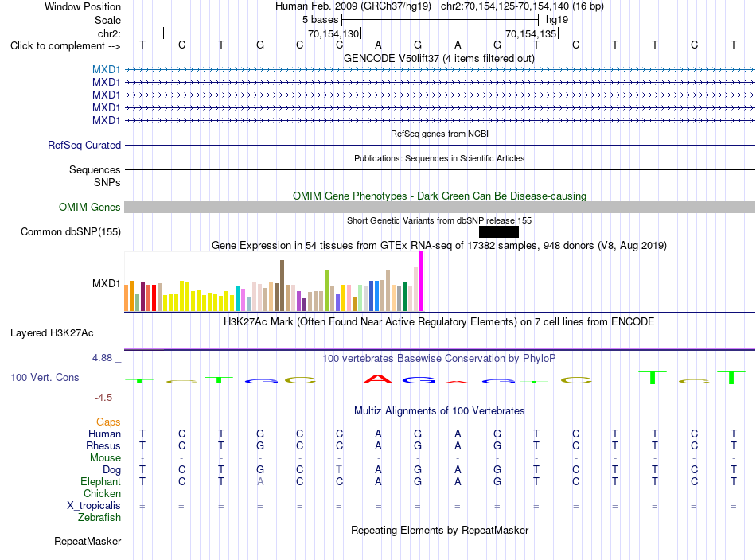
Task: Click the 'chr2:' ruler label
Action: coord(109,33)
